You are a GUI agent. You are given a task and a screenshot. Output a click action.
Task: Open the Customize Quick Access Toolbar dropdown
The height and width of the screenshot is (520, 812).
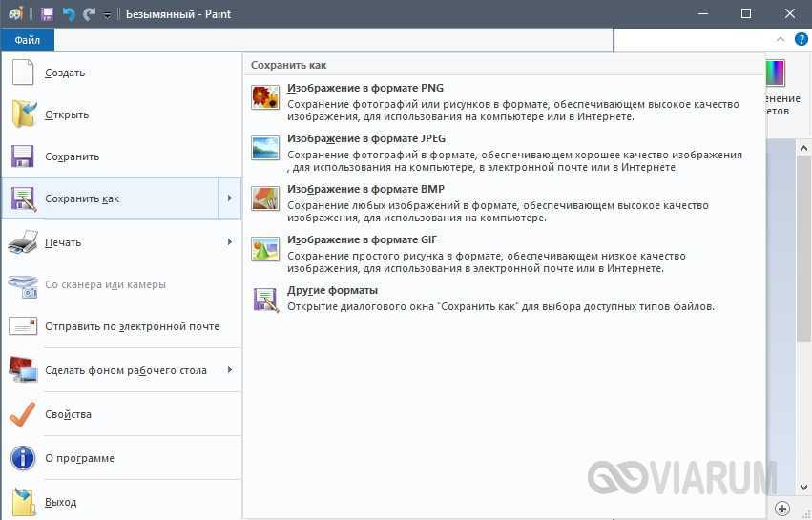click(x=107, y=14)
